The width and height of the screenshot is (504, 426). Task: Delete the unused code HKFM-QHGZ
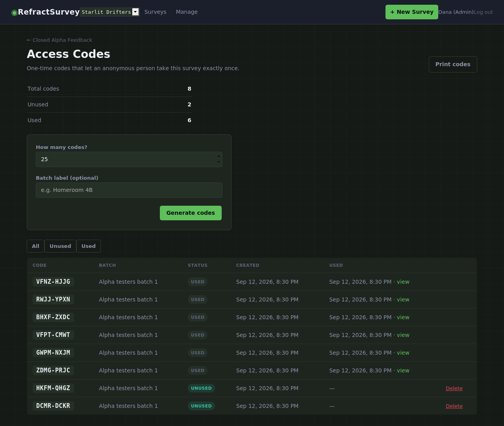point(454,388)
